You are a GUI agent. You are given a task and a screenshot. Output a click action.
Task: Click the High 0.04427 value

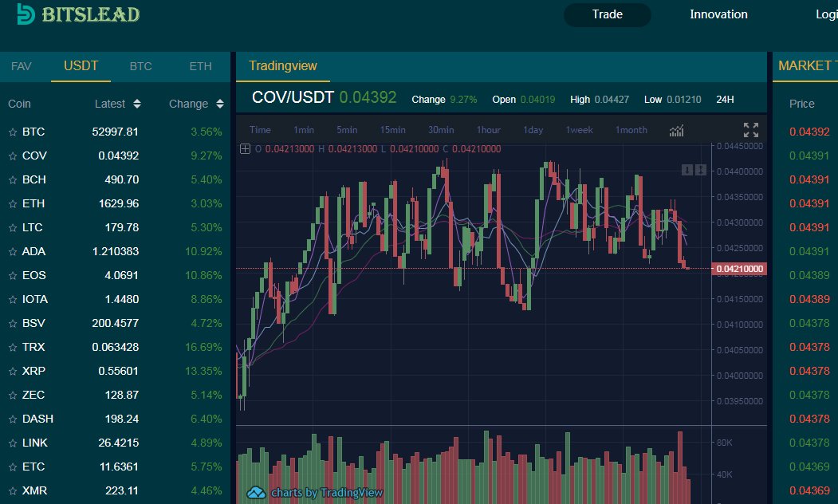pos(612,100)
